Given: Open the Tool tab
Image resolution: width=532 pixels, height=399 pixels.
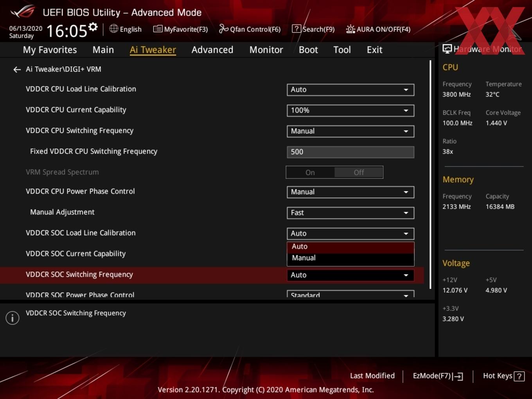Looking at the screenshot, I should [x=342, y=50].
